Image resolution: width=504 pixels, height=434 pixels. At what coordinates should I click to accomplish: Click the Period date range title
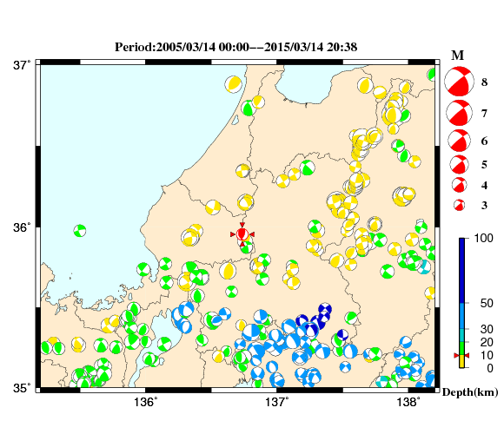[236, 47]
